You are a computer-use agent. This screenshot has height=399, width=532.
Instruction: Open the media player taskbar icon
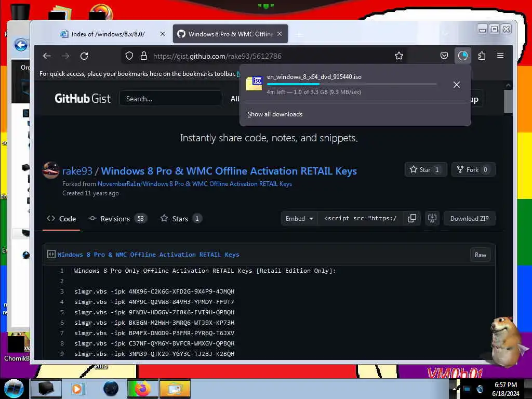pyautogui.click(x=77, y=389)
